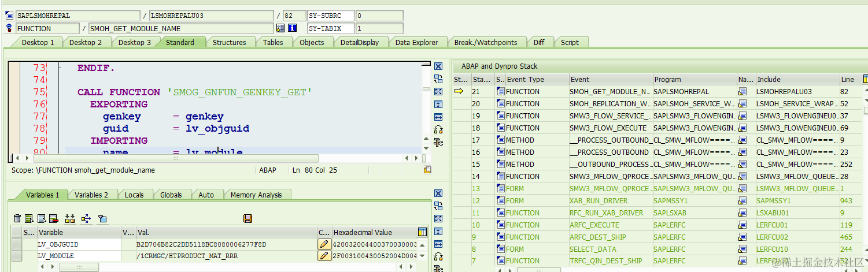The image size is (868, 272).
Task: Open the Objects tab
Action: (312, 42)
